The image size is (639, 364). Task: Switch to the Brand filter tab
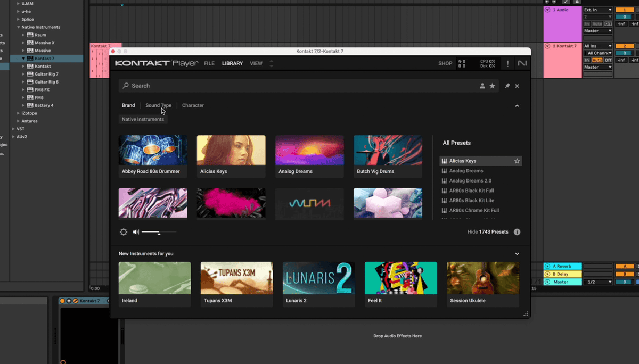tap(128, 105)
